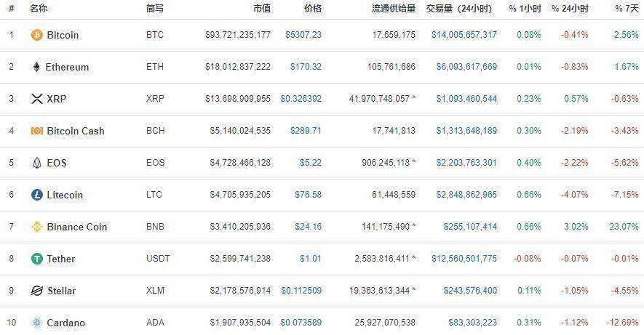This screenshot has height=335, width=644.
Task: Click the EOS logo icon
Action: (36, 163)
